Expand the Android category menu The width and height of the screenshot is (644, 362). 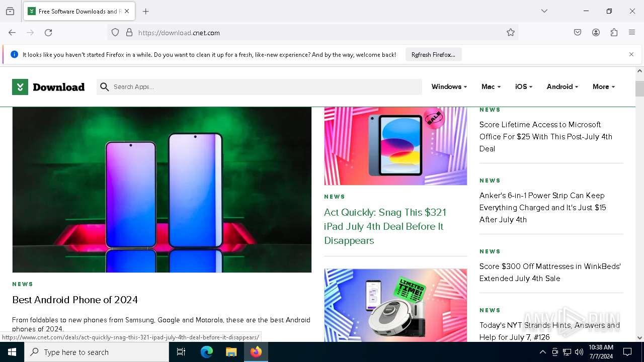coord(562,86)
